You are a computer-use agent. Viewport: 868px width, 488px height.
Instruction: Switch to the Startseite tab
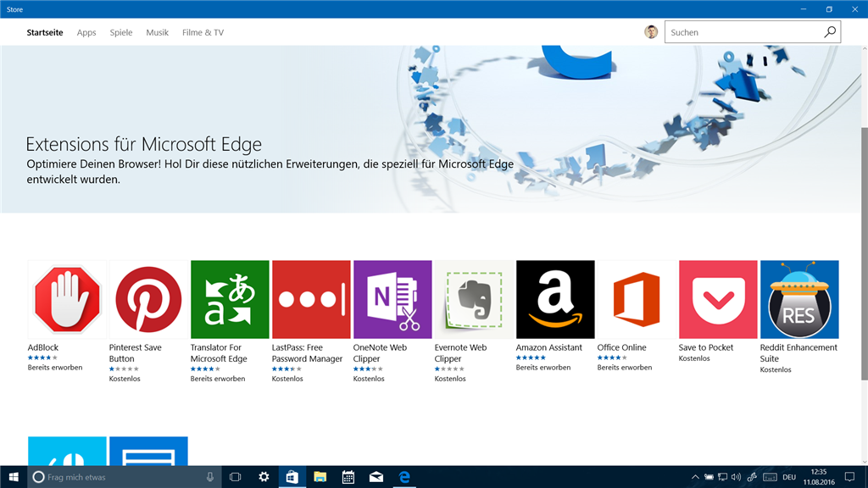pyautogui.click(x=45, y=33)
